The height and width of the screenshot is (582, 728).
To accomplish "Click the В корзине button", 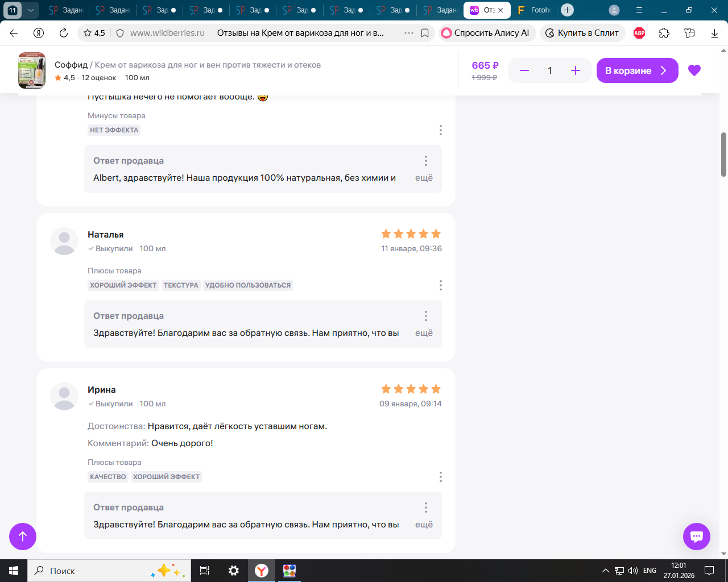I will tap(636, 70).
